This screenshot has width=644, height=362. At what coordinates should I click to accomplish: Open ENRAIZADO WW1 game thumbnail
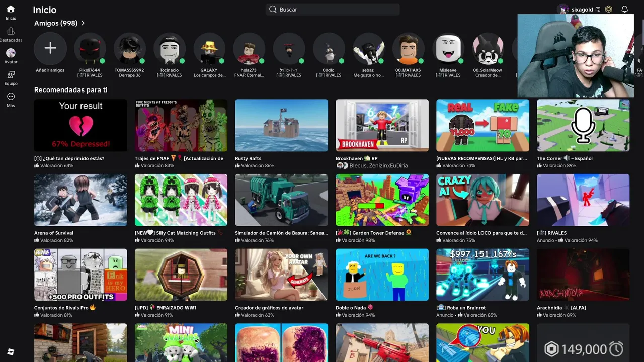tap(181, 275)
